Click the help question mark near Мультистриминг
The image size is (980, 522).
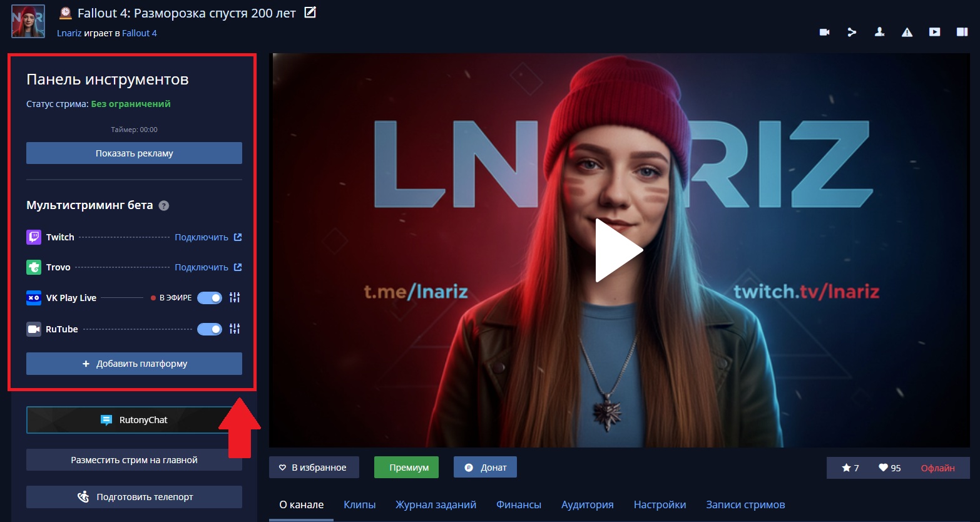(164, 205)
